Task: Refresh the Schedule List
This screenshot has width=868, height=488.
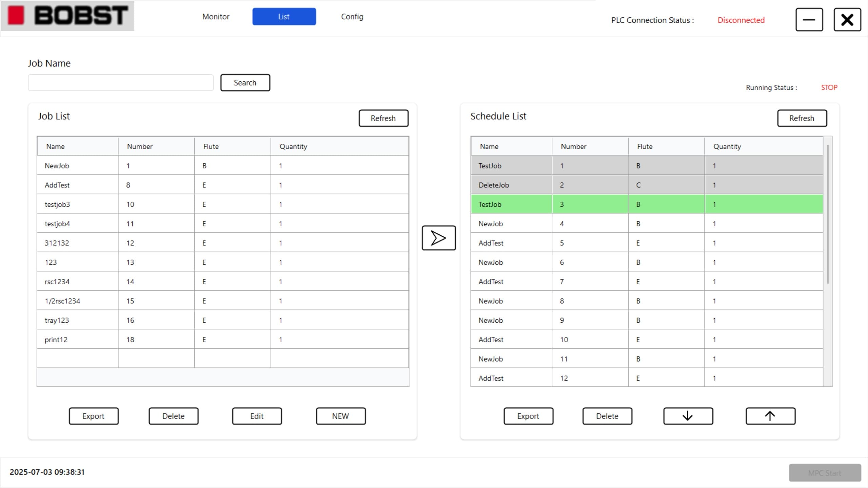Action: pos(802,118)
